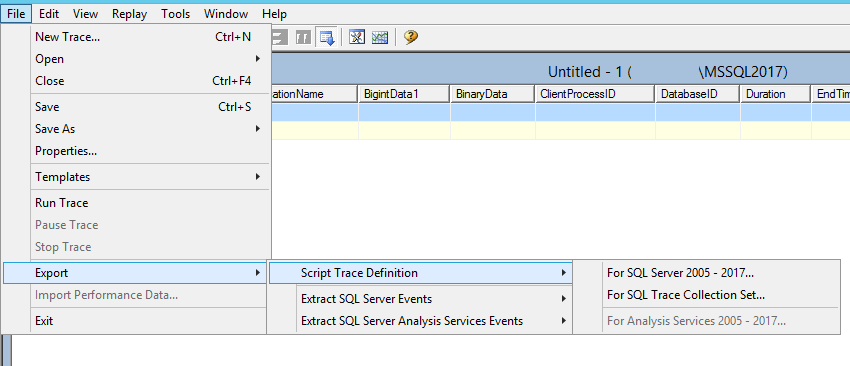Select For SQL Server 2005 - 2017...
Viewport: 850px width, 366px height.
pos(706,273)
